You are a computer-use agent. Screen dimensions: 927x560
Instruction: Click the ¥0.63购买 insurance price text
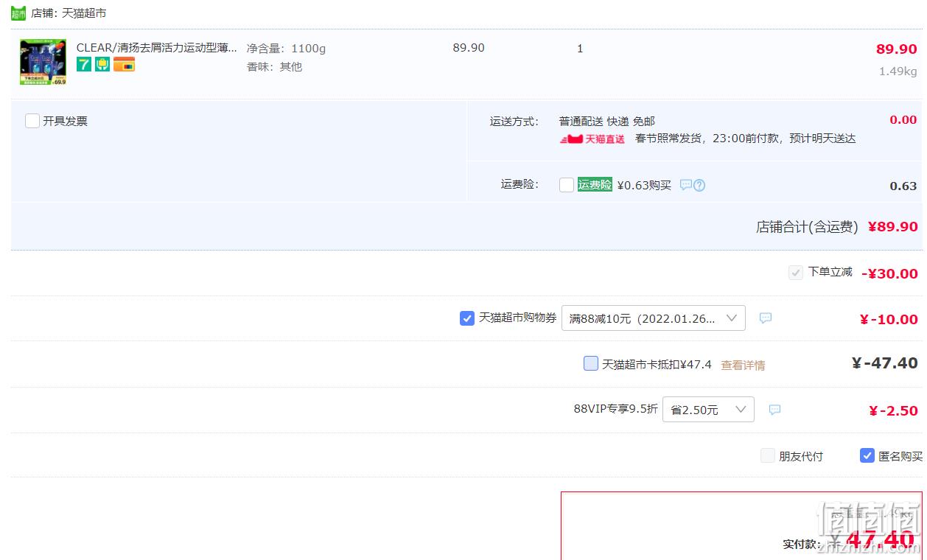[644, 186]
